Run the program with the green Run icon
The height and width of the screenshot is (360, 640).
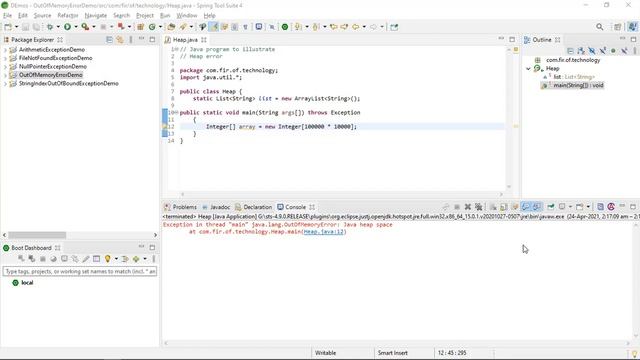coord(67,27)
